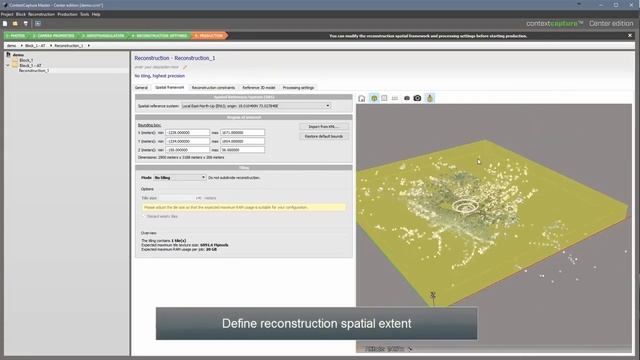
Task: Click the small camera icon in viewer toolbar
Action: click(407, 98)
